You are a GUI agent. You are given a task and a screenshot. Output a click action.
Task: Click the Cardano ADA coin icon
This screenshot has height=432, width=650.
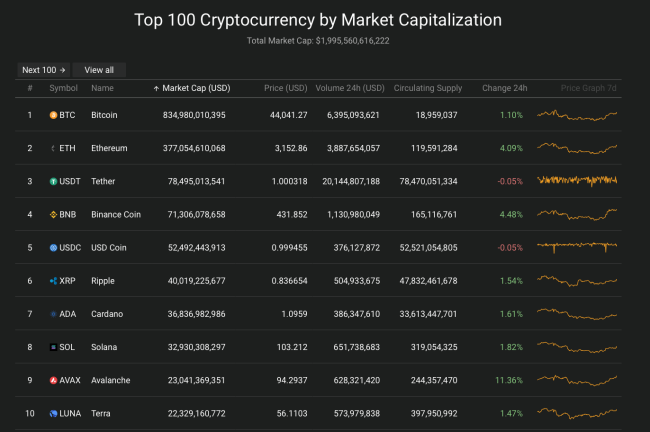coord(53,314)
